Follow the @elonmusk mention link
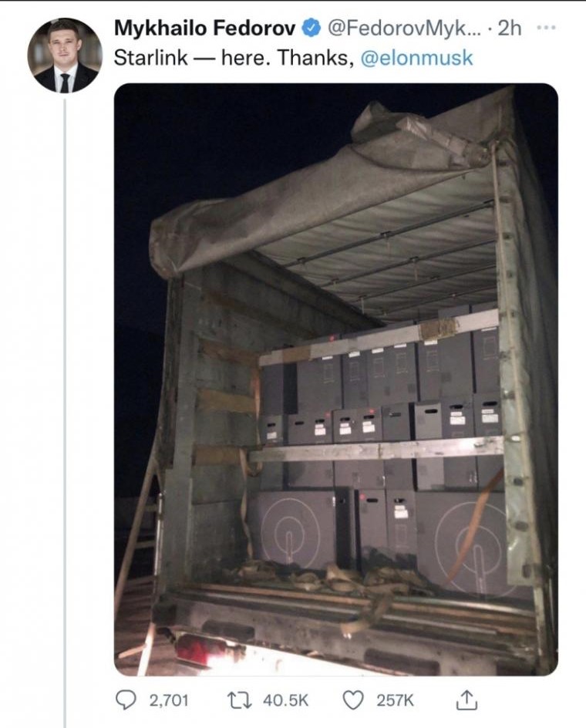 coord(416,59)
